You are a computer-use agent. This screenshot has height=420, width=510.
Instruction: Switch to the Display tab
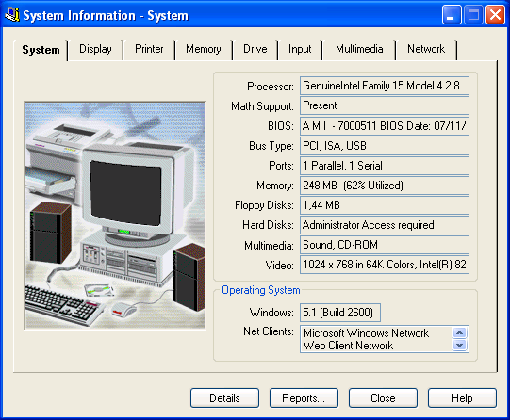click(x=95, y=49)
